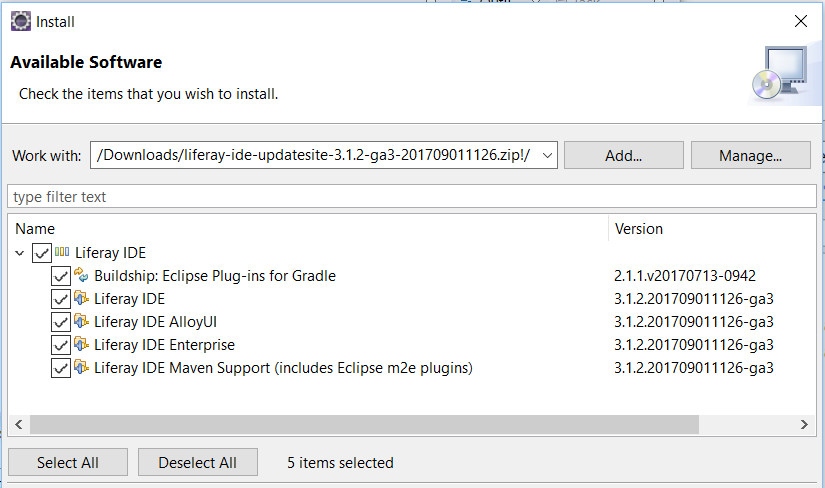Click Deselect All button

(198, 462)
